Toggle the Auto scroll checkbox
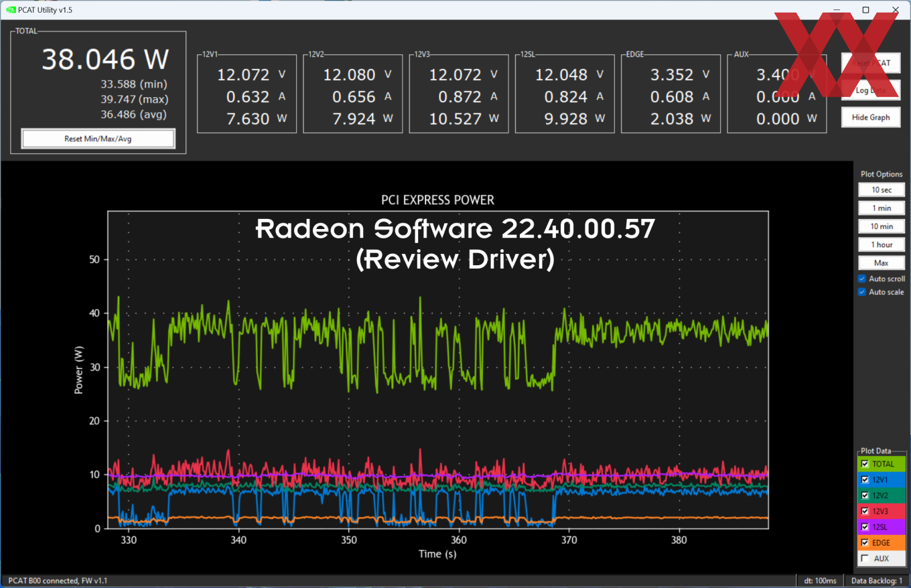The image size is (911, 588). coord(862,279)
